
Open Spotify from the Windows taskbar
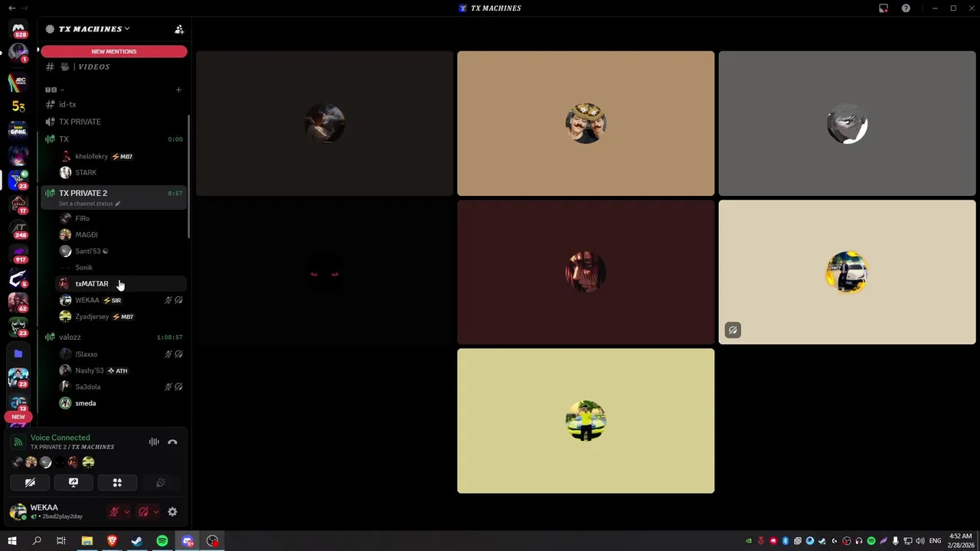pos(162,541)
